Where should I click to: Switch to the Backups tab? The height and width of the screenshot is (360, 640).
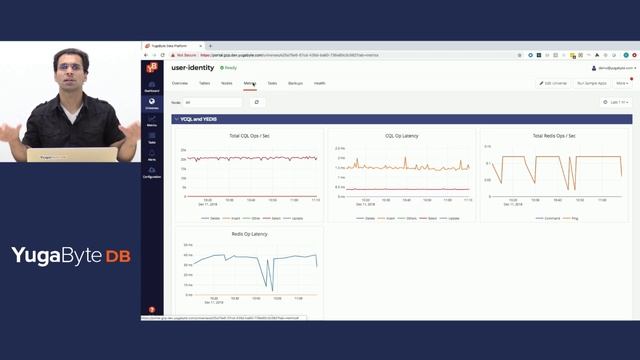pos(296,83)
